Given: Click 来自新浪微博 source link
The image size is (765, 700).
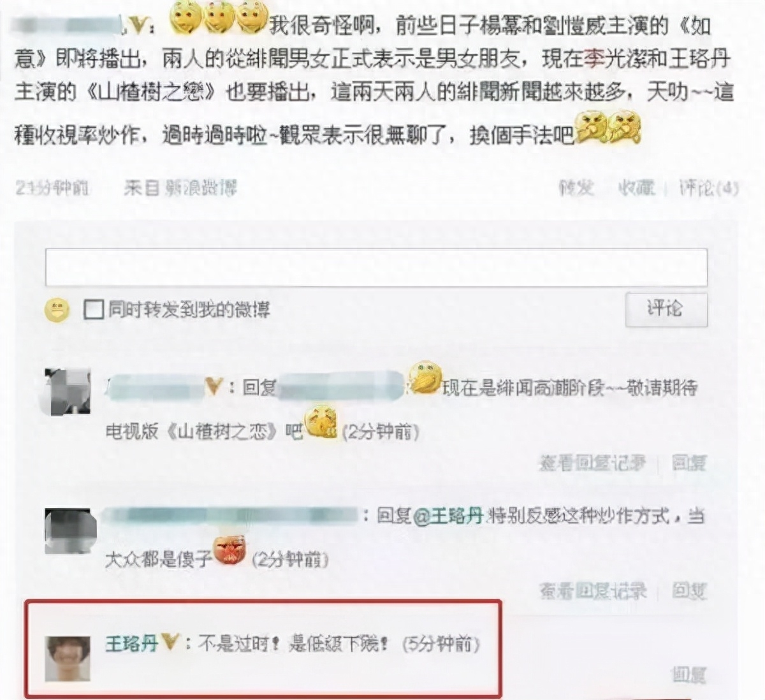Looking at the screenshot, I should [x=180, y=187].
